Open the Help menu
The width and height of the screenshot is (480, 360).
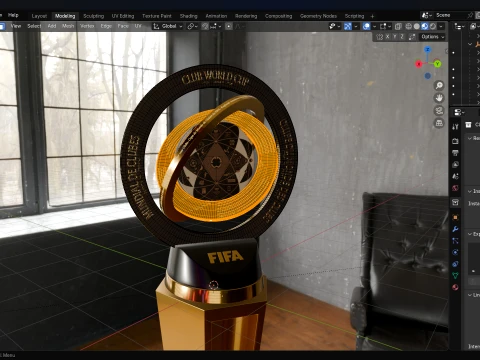coord(13,15)
